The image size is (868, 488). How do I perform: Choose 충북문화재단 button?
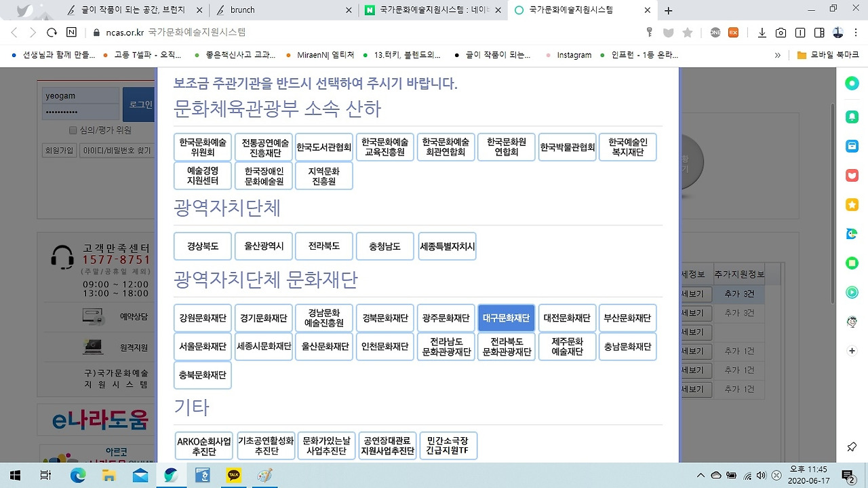pos(203,375)
